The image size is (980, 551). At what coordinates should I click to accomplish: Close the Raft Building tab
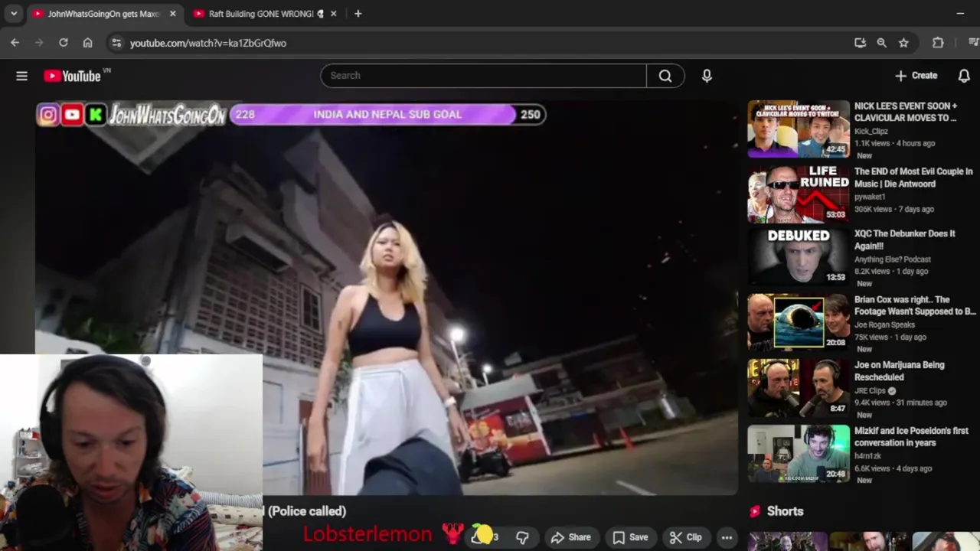coord(333,14)
